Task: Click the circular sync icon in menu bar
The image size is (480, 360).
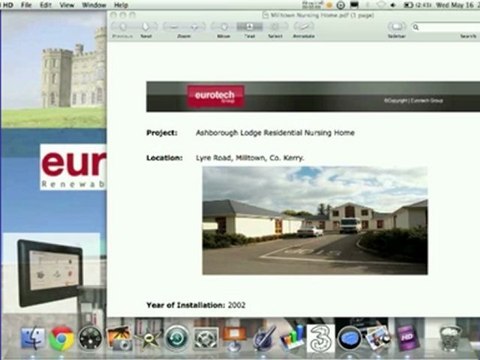Action: pos(341,5)
